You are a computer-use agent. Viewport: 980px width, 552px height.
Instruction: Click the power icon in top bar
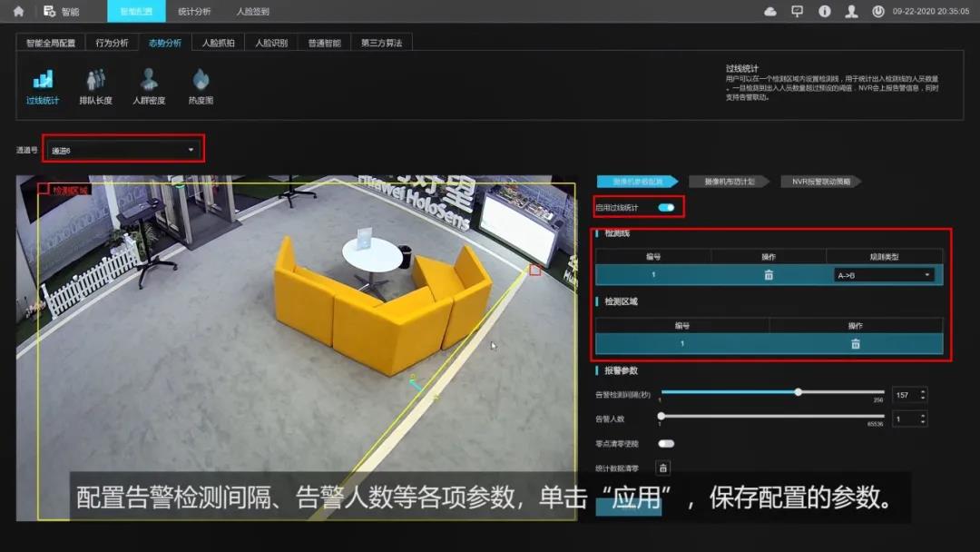click(877, 12)
